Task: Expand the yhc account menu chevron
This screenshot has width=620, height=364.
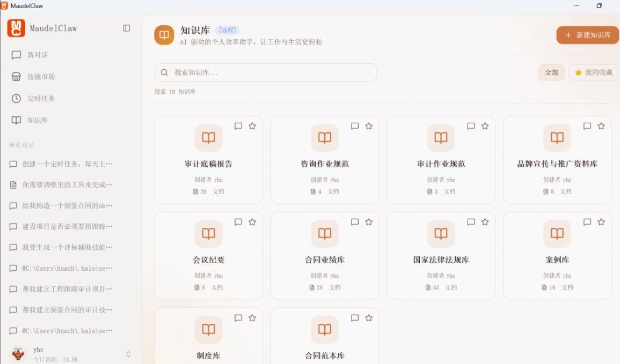Action: pos(128,354)
